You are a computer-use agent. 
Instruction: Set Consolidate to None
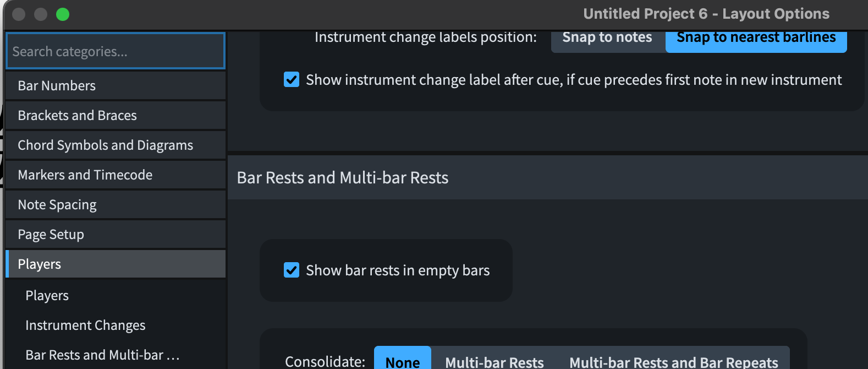pyautogui.click(x=403, y=361)
